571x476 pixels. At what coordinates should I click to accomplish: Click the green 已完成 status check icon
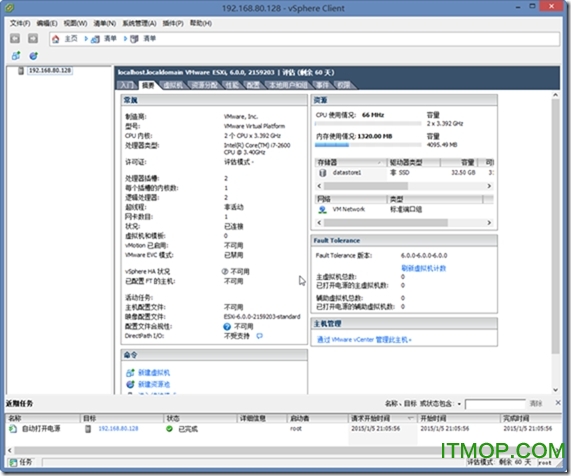pyautogui.click(x=169, y=429)
